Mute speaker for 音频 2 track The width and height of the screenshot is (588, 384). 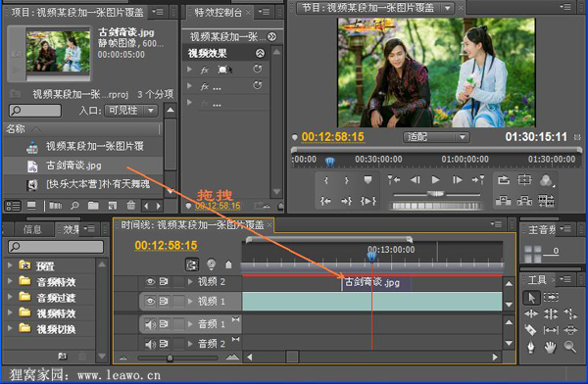click(150, 344)
